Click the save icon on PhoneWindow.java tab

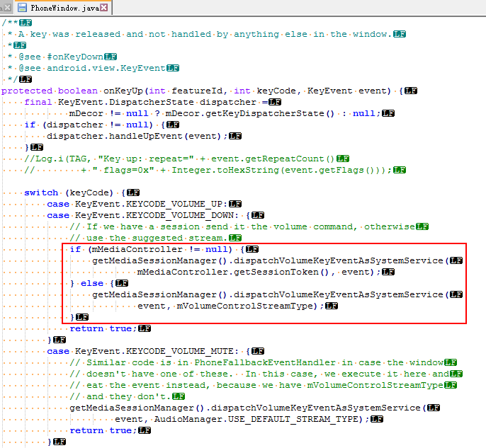[22, 7]
